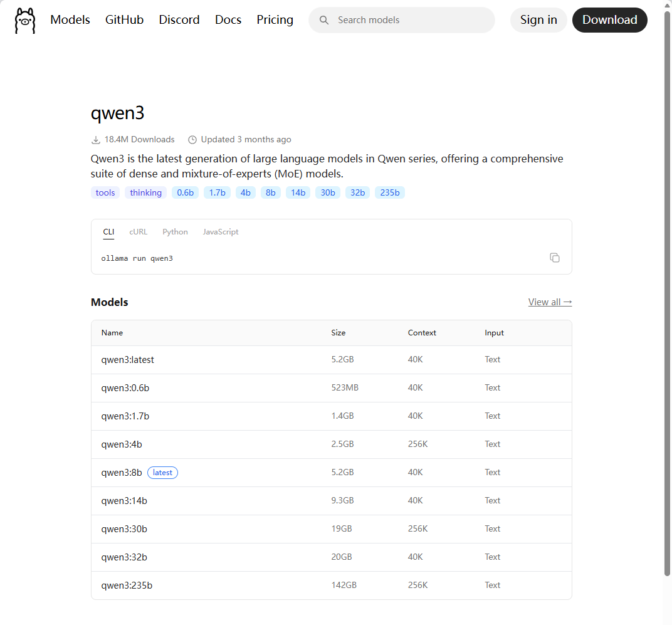Open the Docs nav link

228,19
